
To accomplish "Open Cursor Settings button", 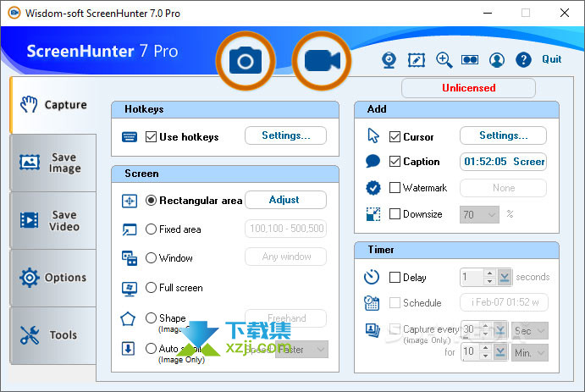I will pos(503,135).
